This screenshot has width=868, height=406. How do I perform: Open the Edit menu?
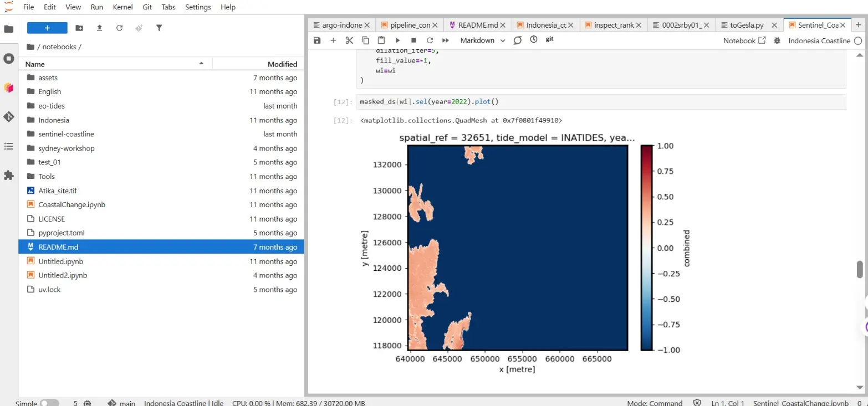50,7
